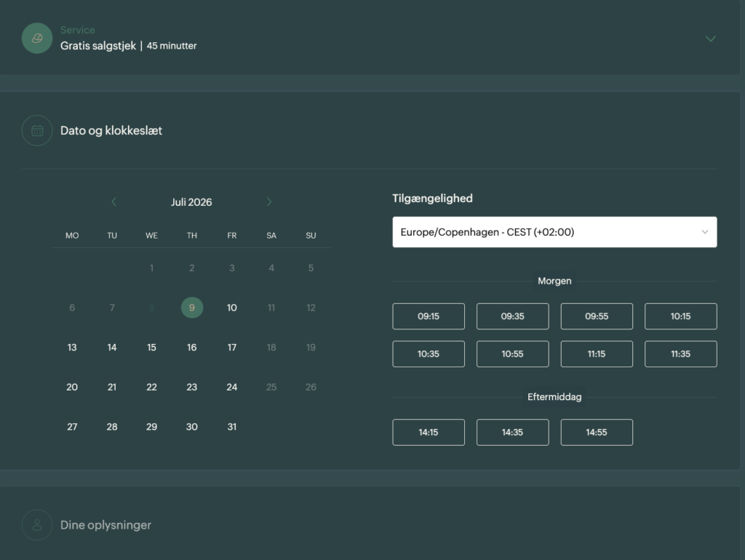The image size is (745, 560).
Task: Pick July 29 in calendar
Action: tap(151, 426)
